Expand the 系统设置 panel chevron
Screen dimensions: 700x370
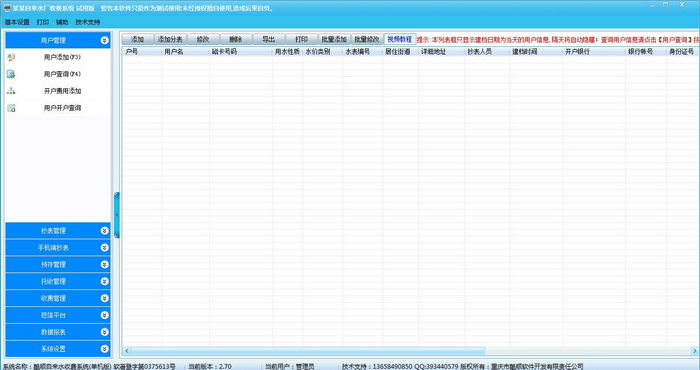coord(104,349)
